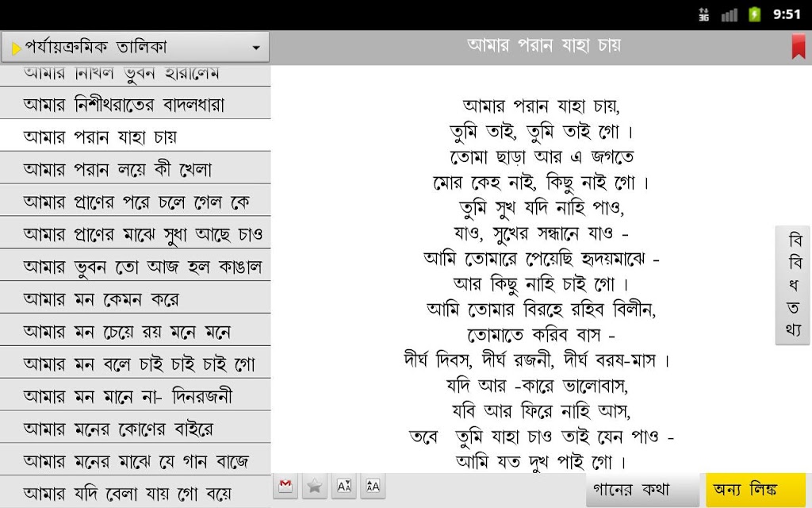Click the yellow play arrow beside পর্যায়ক্রমিক তালিকা
The image size is (812, 508).
click(16, 48)
